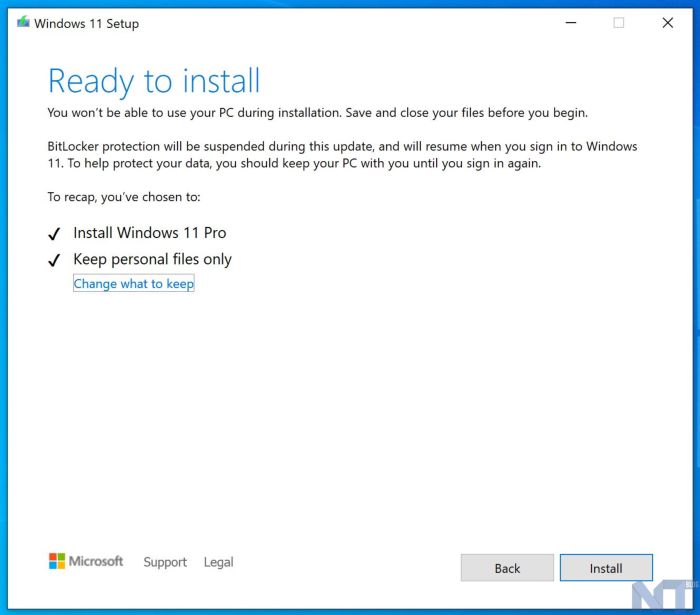Click the 'Keep personal files only' text
This screenshot has width=700, height=615.
(152, 259)
